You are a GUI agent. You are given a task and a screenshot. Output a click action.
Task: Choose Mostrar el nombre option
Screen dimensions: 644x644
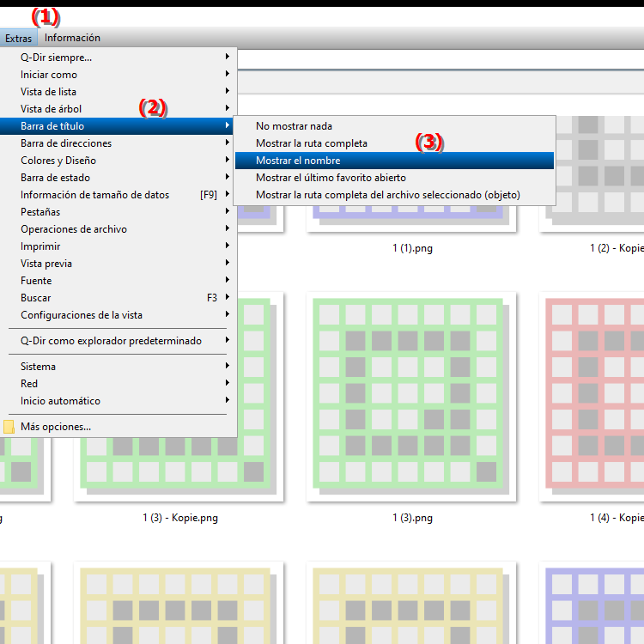(394, 161)
